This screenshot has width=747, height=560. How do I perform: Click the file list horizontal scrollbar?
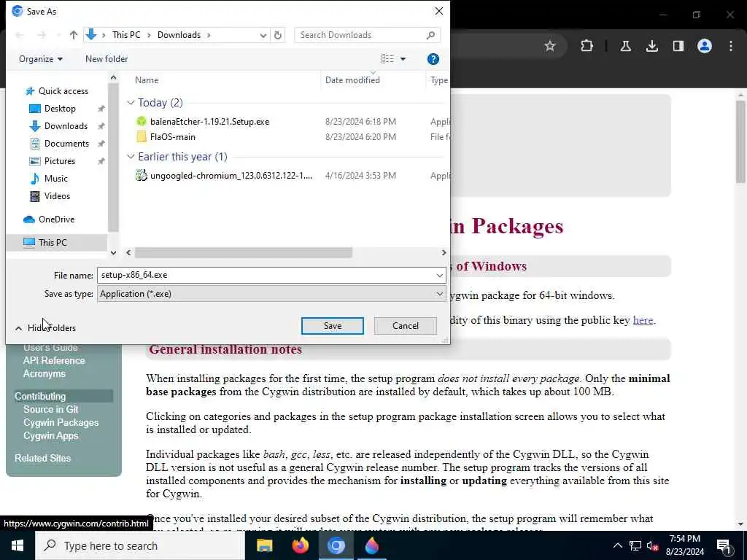[244, 253]
